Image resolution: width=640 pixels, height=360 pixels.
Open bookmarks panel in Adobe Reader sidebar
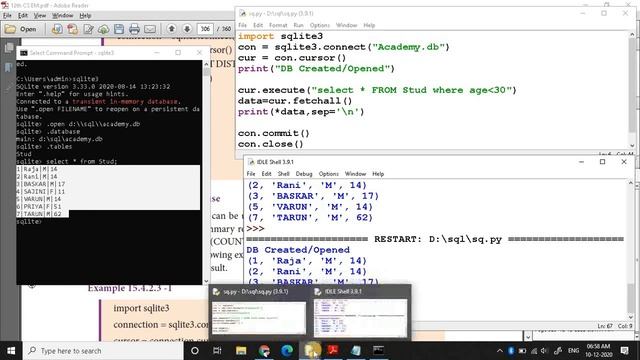[x=9, y=67]
